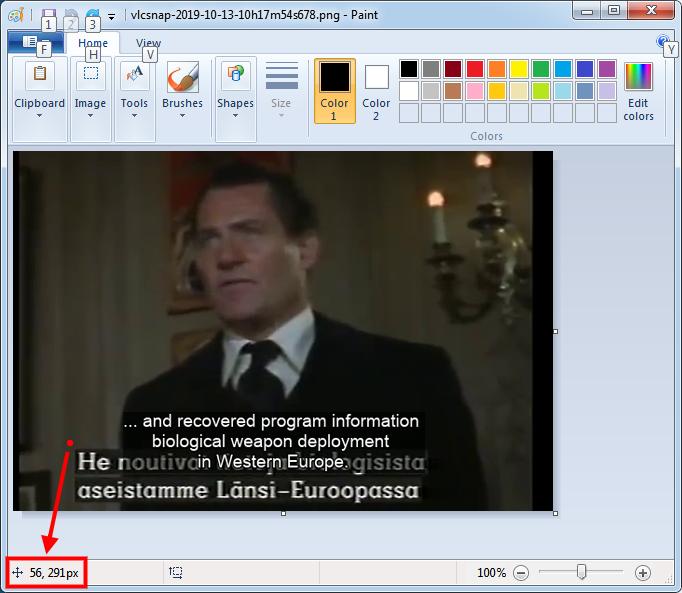Click the selection size icon in status bar

tap(176, 573)
